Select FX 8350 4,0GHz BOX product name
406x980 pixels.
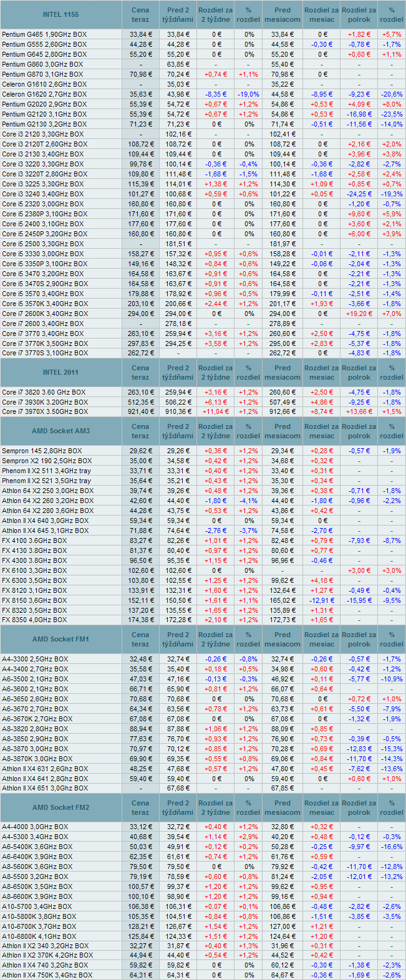click(34, 620)
